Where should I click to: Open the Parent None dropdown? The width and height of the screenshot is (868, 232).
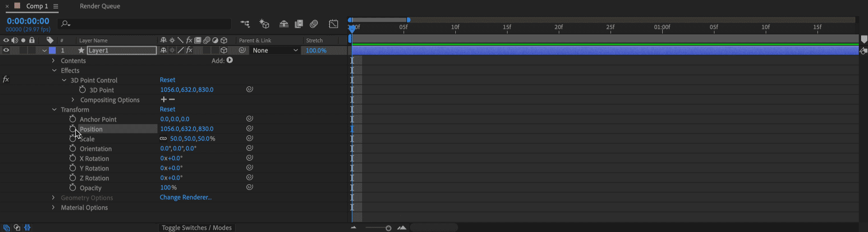[x=275, y=50]
